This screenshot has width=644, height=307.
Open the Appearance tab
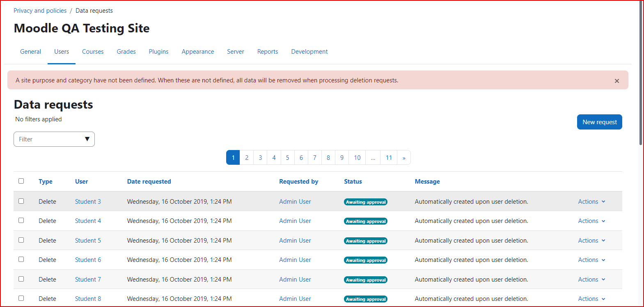pyautogui.click(x=198, y=52)
